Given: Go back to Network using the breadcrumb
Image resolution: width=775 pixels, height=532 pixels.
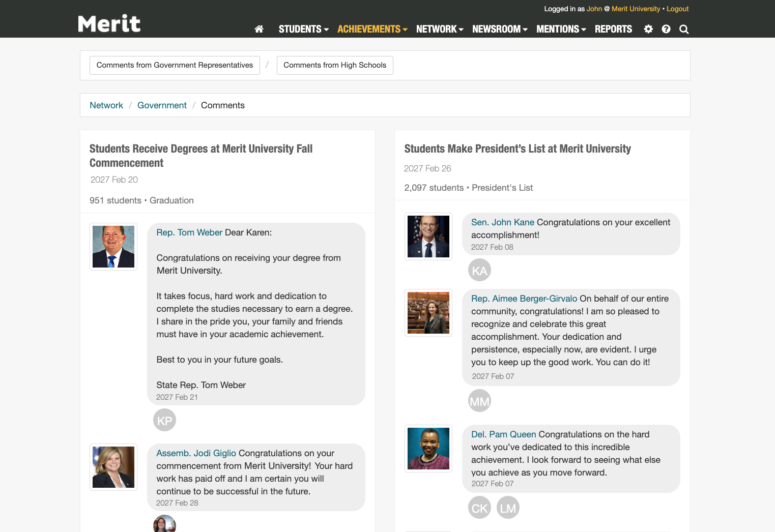Looking at the screenshot, I should click(106, 105).
